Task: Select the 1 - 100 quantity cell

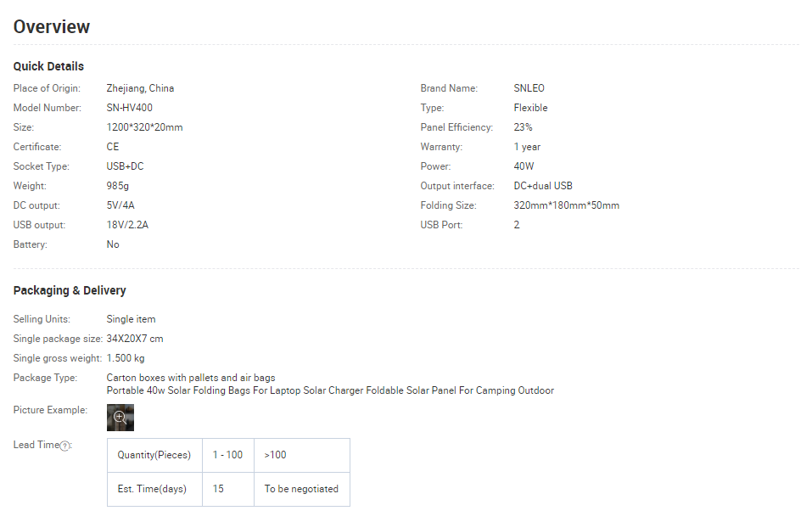Action: 227,455
